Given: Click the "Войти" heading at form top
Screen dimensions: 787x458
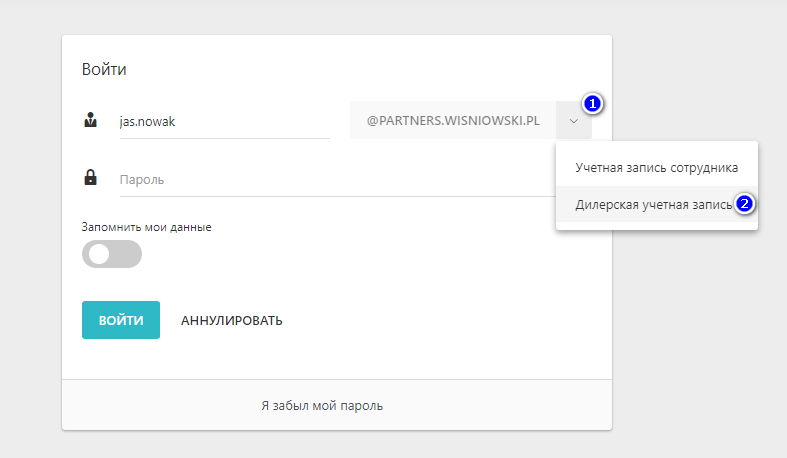Looking at the screenshot, I should point(104,70).
